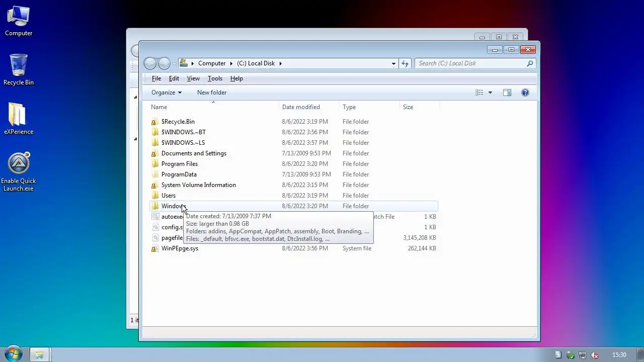Select the Windows folder icon
Image resolution: width=644 pixels, height=362 pixels.
tap(155, 206)
